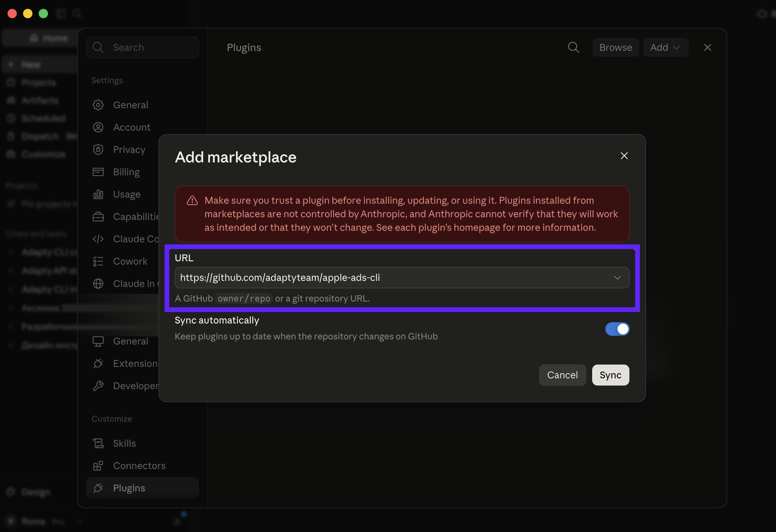
Task: Toggle the Sync automatically switch
Action: pos(617,329)
